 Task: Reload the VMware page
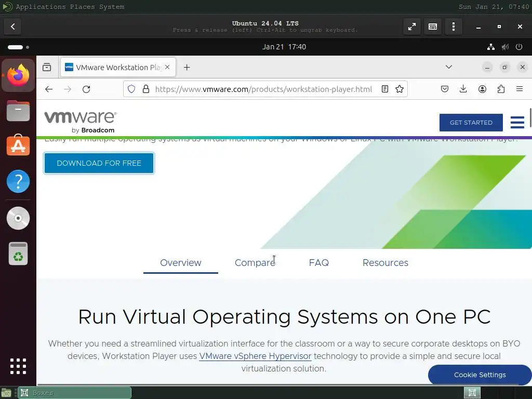[86, 89]
